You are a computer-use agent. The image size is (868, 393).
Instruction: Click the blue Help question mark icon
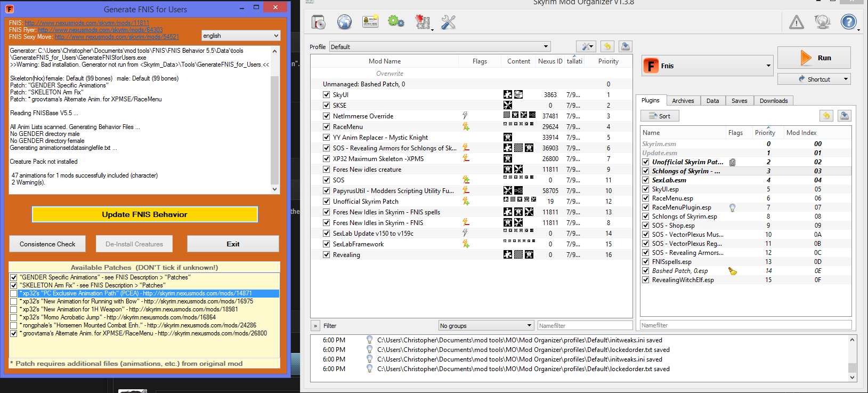point(848,22)
